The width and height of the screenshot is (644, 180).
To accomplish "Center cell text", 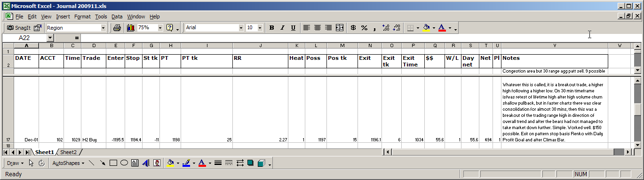I will 318,28.
